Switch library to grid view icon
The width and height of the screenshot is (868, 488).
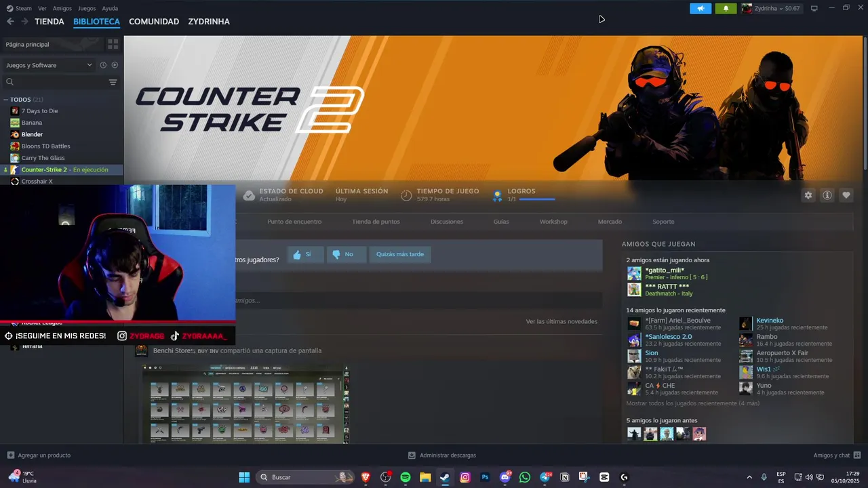tap(113, 44)
